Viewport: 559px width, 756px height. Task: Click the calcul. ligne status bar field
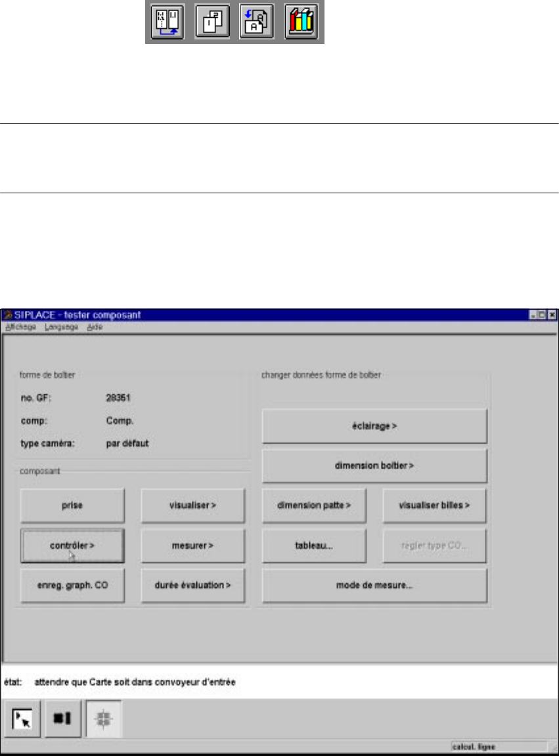point(499,746)
